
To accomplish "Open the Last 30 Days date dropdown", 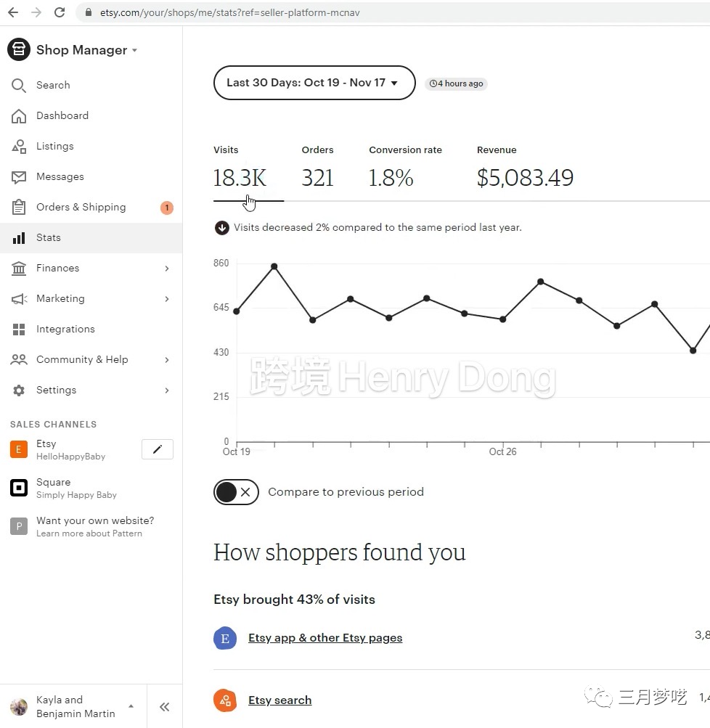I will (x=314, y=83).
